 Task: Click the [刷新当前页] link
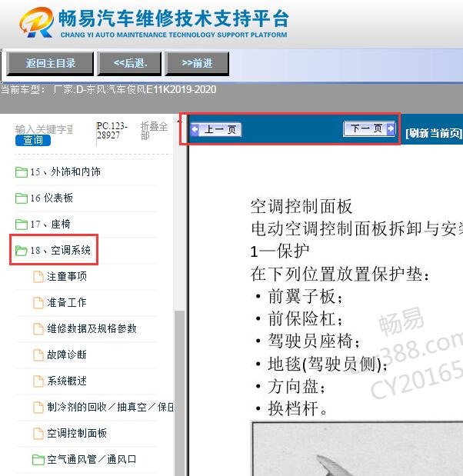[x=434, y=133]
